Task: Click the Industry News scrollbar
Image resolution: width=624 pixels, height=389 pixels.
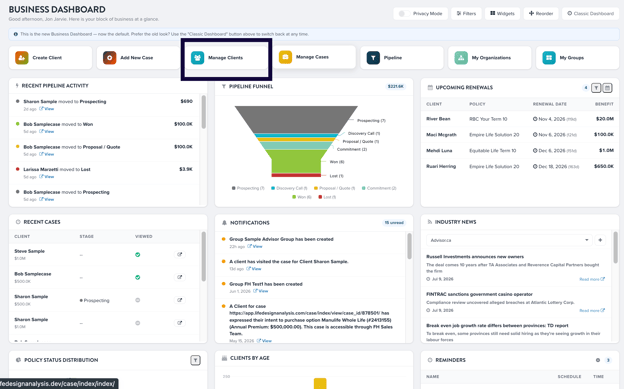Action: [x=616, y=248]
